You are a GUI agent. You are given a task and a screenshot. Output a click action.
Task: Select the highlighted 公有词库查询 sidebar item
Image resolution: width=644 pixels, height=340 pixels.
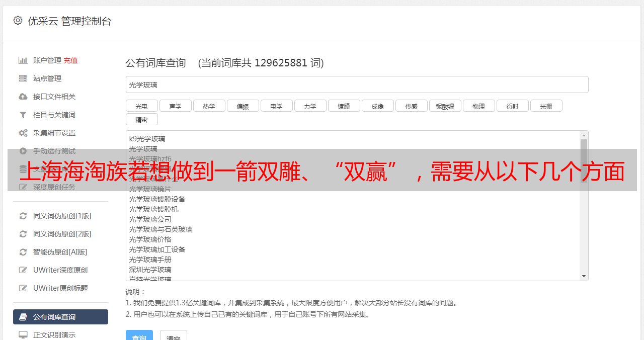click(60, 317)
